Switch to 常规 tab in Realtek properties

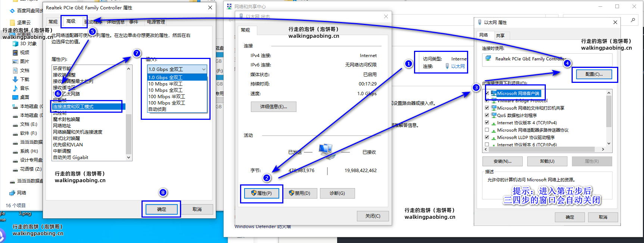(x=53, y=22)
